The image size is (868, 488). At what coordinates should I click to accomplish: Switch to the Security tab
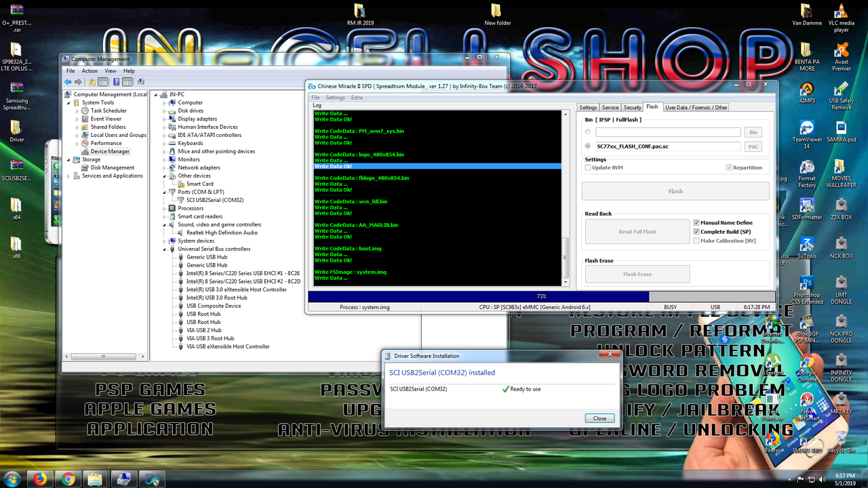point(632,107)
